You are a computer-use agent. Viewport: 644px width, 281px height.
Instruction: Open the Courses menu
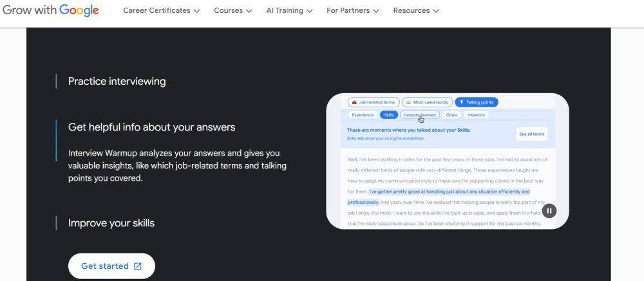click(x=233, y=11)
